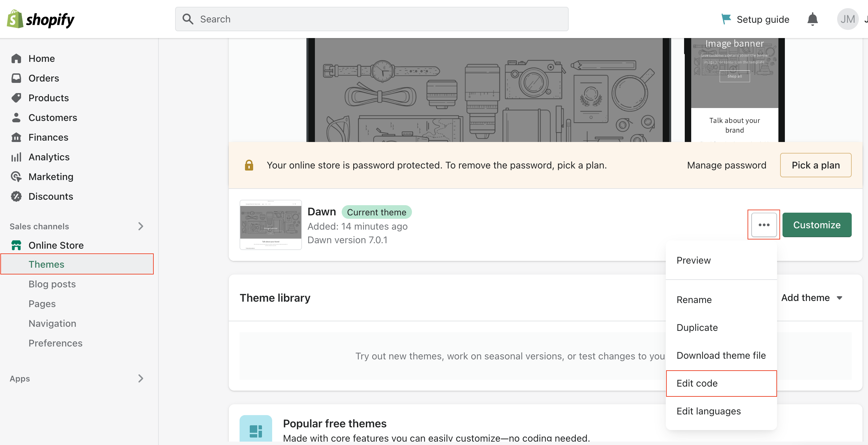The image size is (868, 445).
Task: Choose Duplicate in theme menu
Action: (697, 327)
